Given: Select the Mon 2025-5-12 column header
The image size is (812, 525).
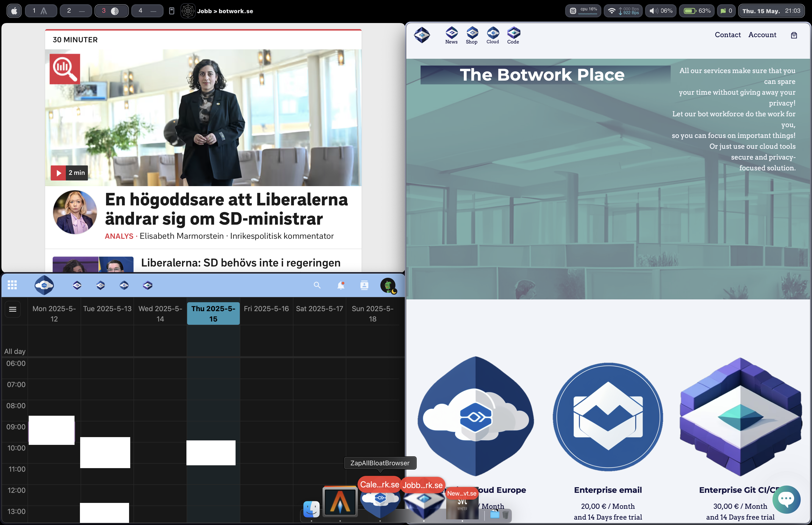Looking at the screenshot, I should coord(54,314).
